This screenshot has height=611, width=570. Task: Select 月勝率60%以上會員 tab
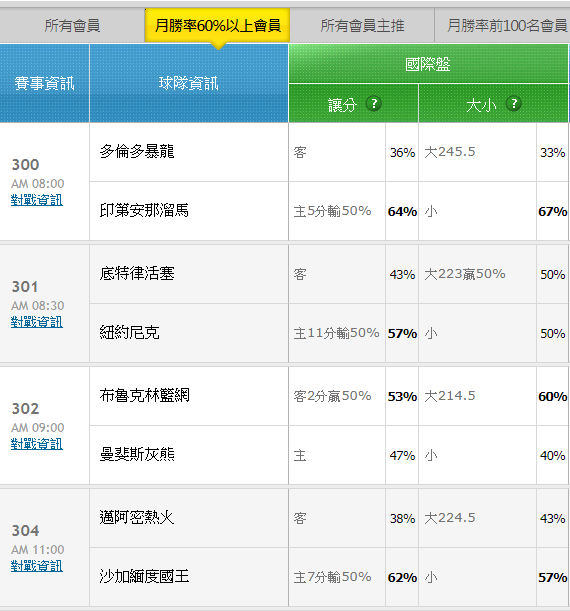point(217,26)
